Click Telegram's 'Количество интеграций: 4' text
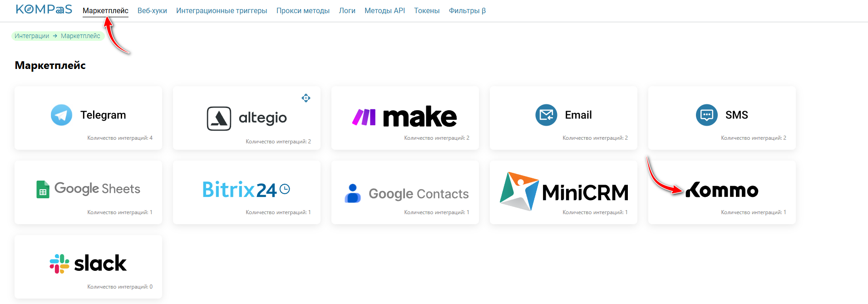868x304 pixels. coord(120,138)
